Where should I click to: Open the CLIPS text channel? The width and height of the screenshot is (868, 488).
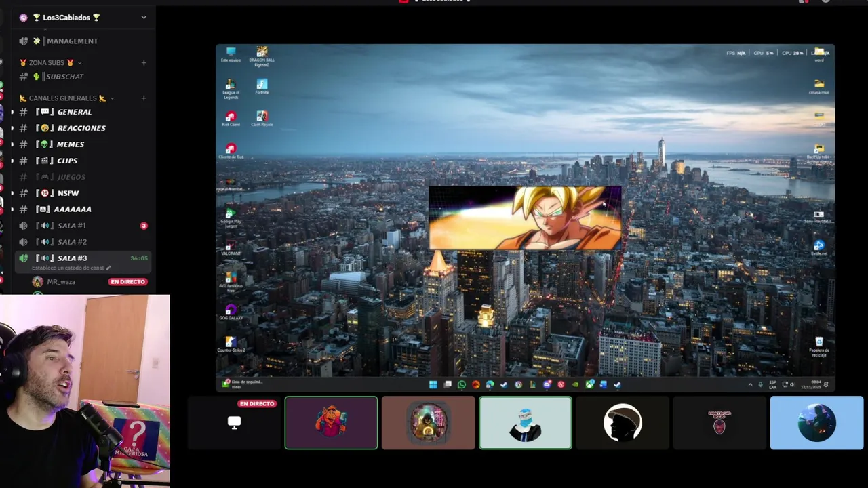point(83,161)
